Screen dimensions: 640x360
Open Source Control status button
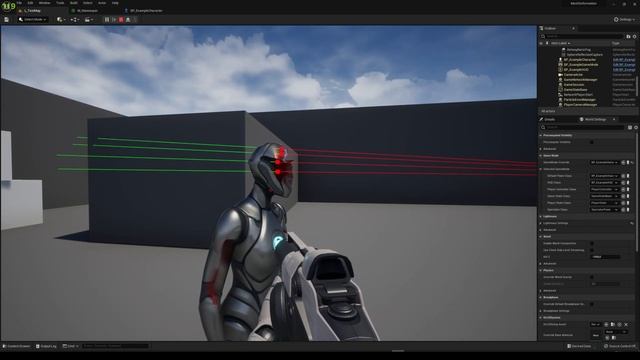pos(620,346)
